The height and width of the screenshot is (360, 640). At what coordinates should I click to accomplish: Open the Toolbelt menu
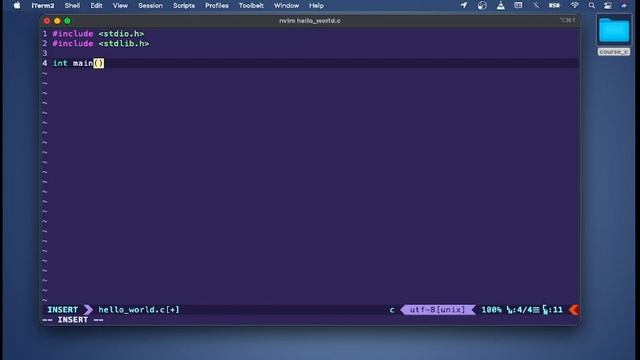251,6
